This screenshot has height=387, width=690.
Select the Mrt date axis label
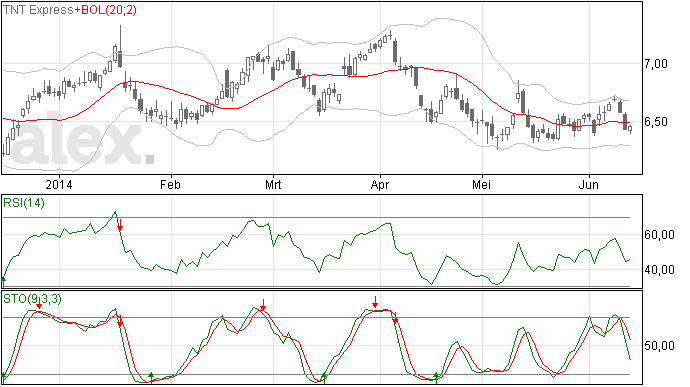[x=273, y=185]
